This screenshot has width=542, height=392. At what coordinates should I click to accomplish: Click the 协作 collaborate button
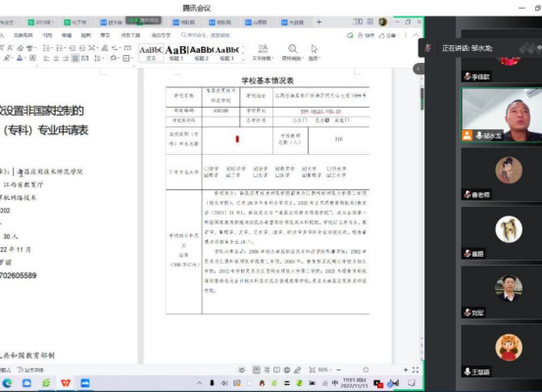366,35
